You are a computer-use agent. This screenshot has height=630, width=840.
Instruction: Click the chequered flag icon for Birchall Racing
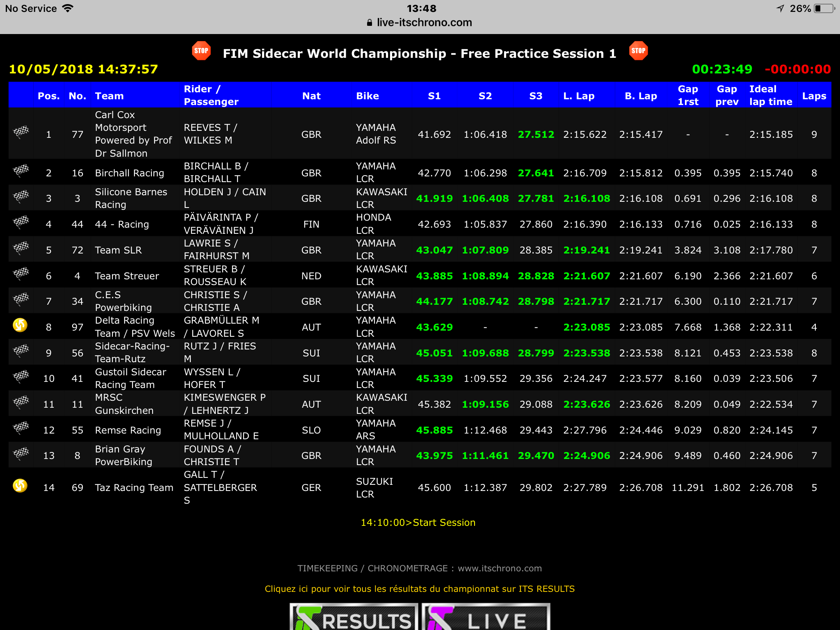click(x=21, y=170)
